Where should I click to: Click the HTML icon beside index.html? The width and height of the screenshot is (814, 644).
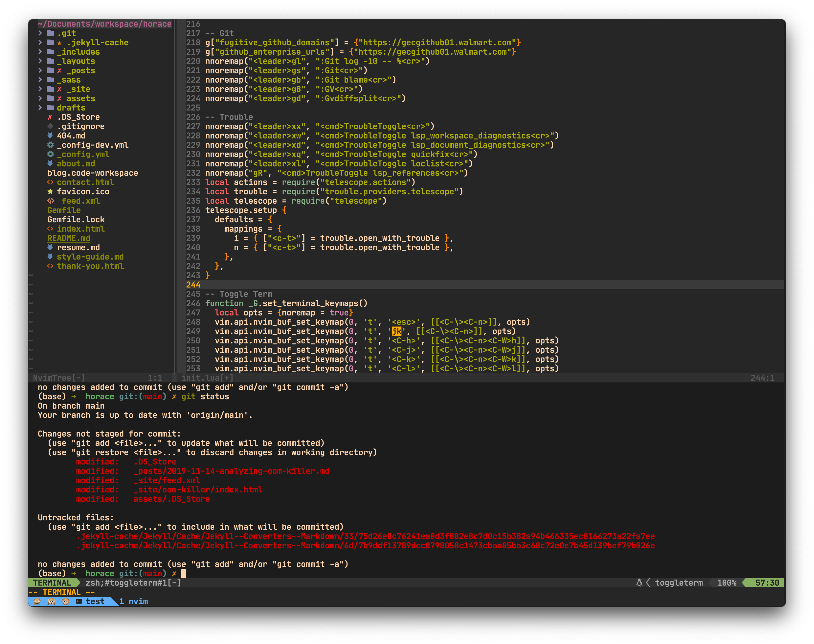click(x=50, y=229)
